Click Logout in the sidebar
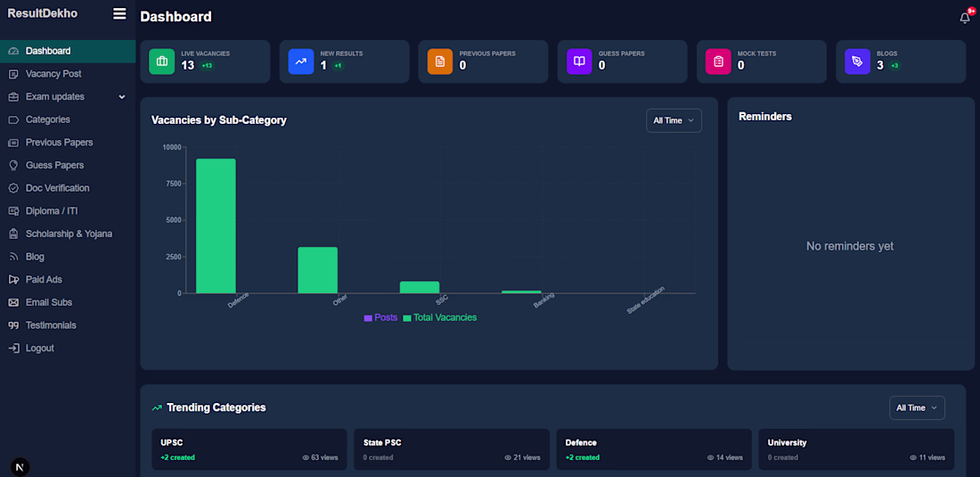This screenshot has width=980, height=477. (x=68, y=349)
